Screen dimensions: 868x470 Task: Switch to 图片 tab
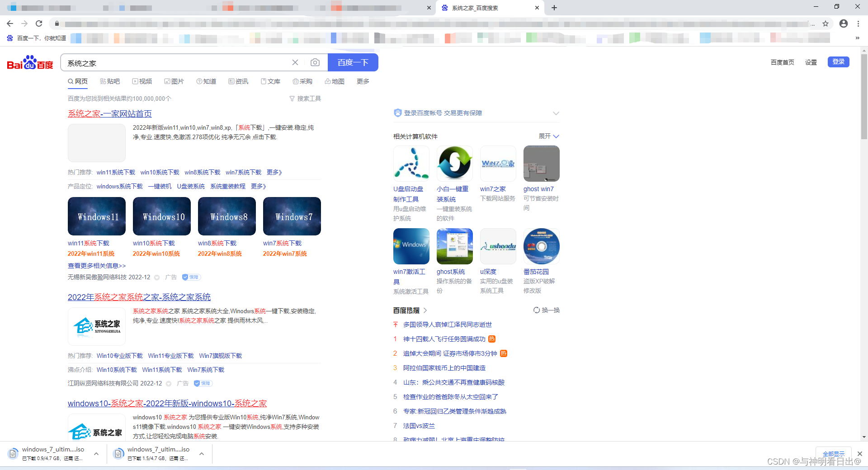[x=174, y=81]
